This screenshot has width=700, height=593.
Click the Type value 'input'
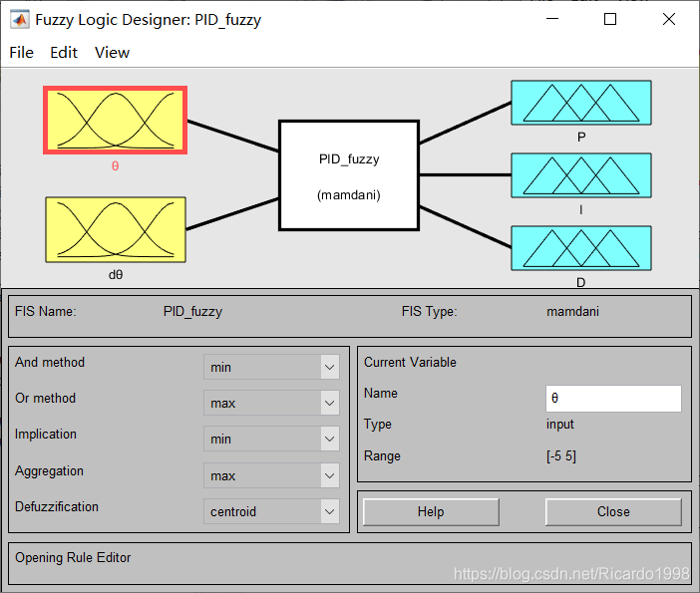click(x=559, y=425)
